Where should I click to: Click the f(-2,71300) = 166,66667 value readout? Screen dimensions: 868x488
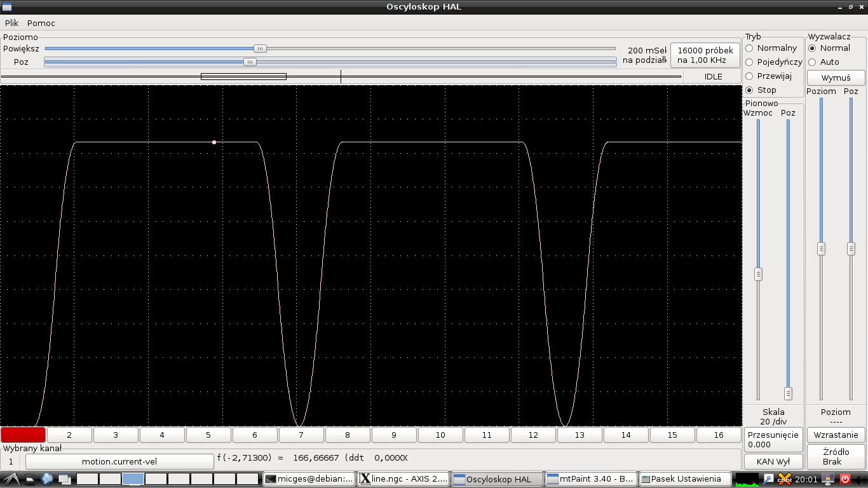[x=311, y=457]
